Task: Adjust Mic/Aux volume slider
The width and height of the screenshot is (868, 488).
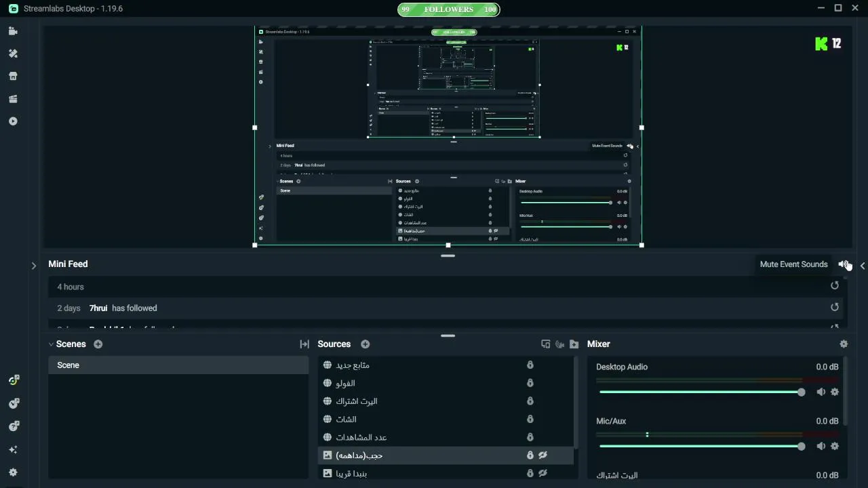Action: tap(701, 446)
